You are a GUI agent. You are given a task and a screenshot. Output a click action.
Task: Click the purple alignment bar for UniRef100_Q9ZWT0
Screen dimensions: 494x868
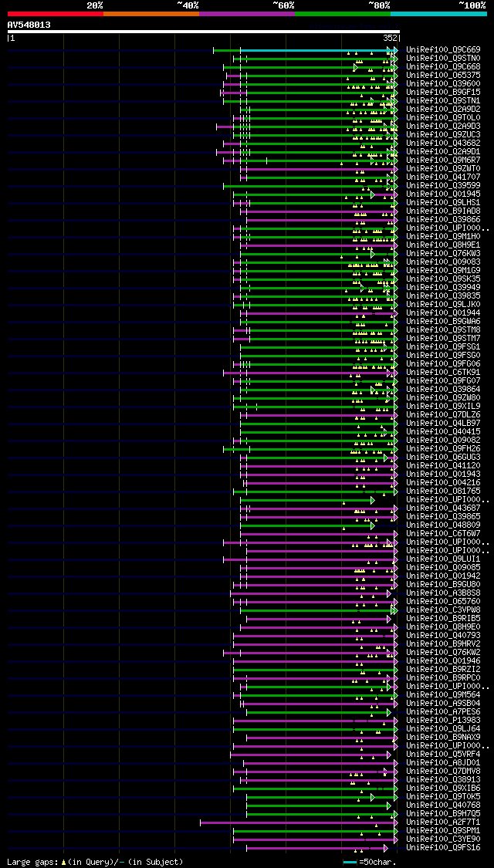tap(319, 169)
